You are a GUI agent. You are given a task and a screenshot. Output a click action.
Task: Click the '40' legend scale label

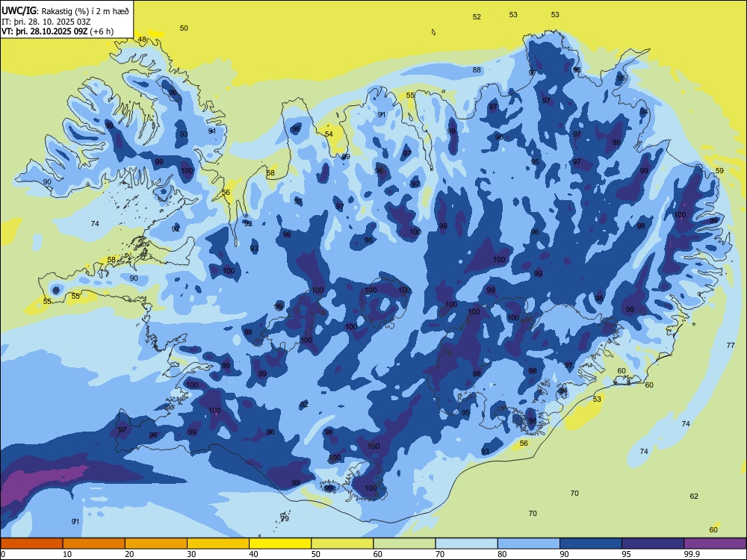(253, 554)
